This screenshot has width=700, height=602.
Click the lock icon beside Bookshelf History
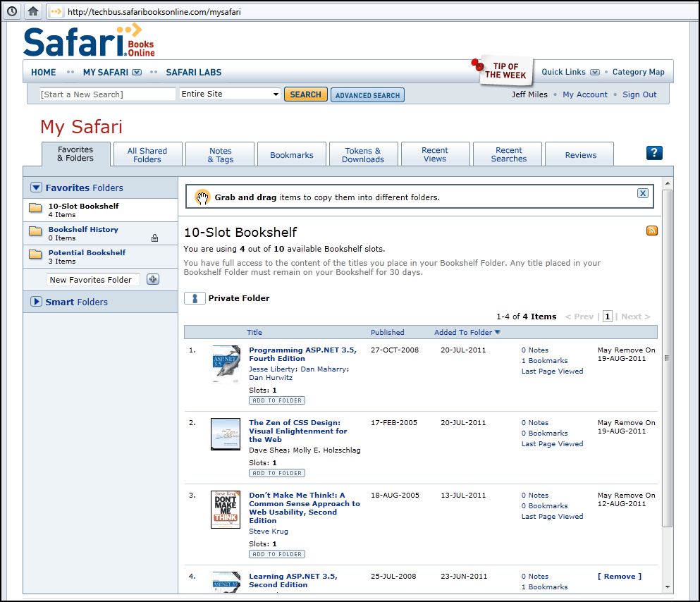pos(154,238)
